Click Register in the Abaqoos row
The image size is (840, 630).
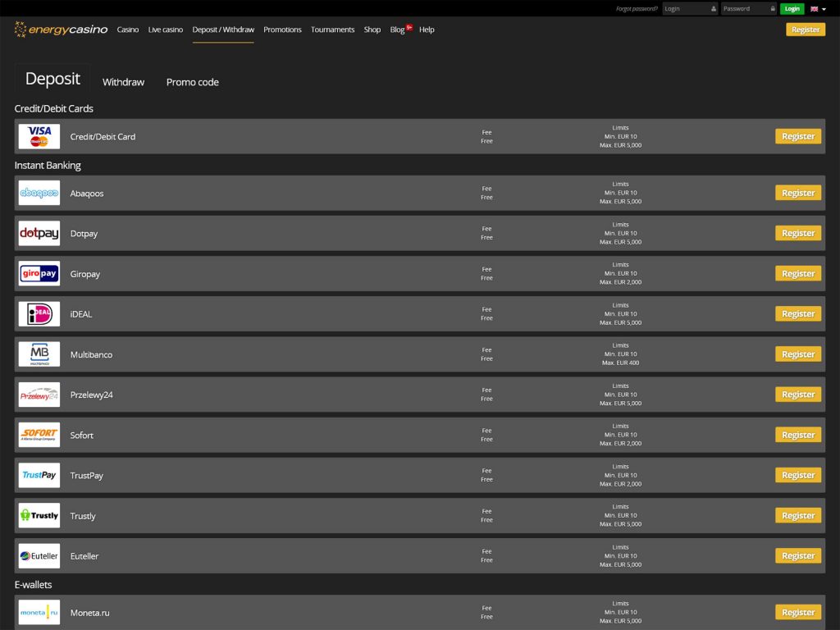coord(797,193)
